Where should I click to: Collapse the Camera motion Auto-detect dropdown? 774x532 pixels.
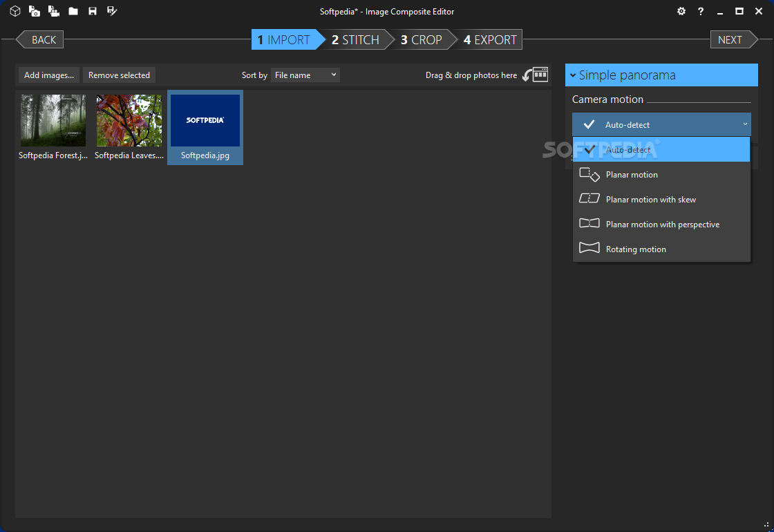pyautogui.click(x=661, y=124)
